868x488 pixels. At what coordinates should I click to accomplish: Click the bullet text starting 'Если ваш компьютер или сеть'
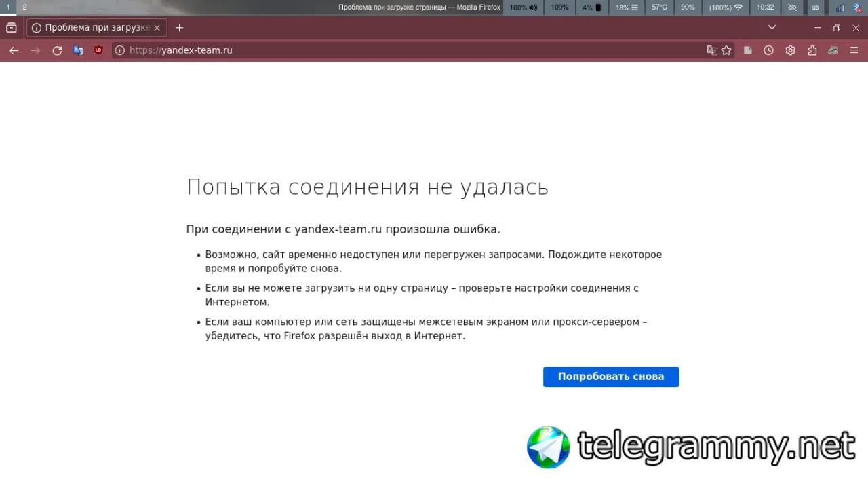tap(426, 329)
